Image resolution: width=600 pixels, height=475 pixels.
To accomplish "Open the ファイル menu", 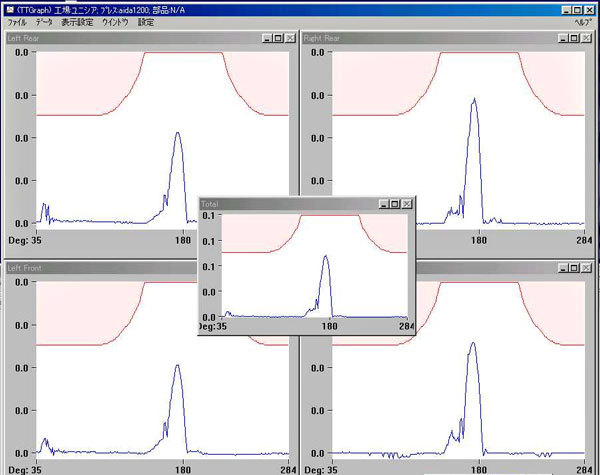I will tap(17, 21).
